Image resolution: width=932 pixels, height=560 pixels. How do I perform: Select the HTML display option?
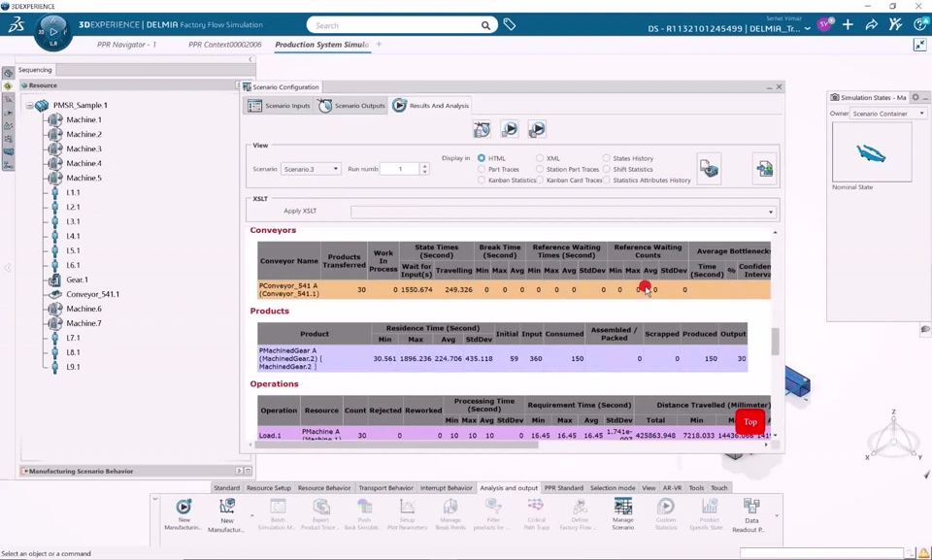[x=482, y=158]
